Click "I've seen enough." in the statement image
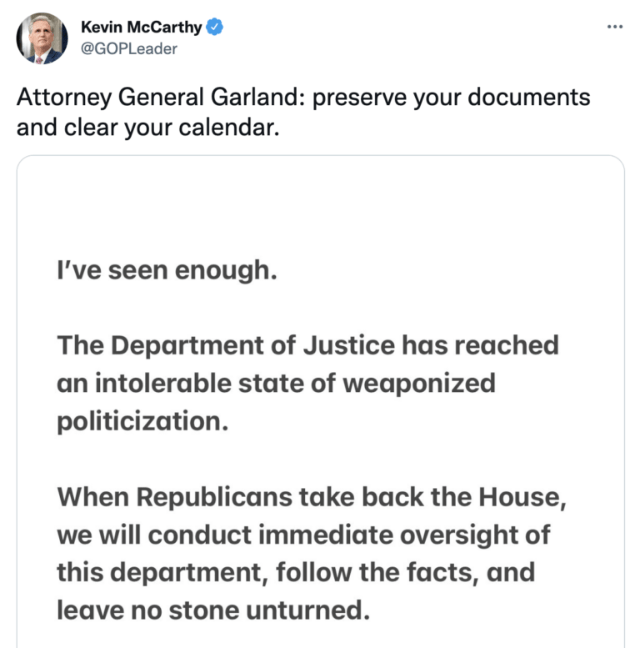This screenshot has width=626, height=661. (x=166, y=270)
